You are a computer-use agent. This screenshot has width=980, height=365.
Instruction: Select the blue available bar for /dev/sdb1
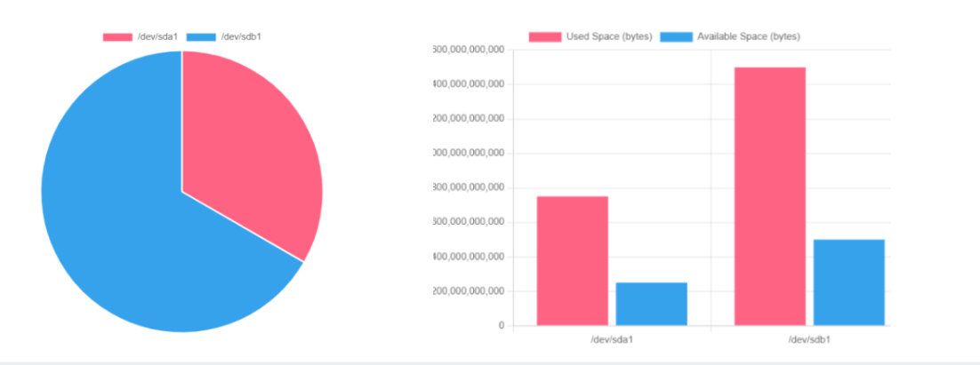[849, 282]
